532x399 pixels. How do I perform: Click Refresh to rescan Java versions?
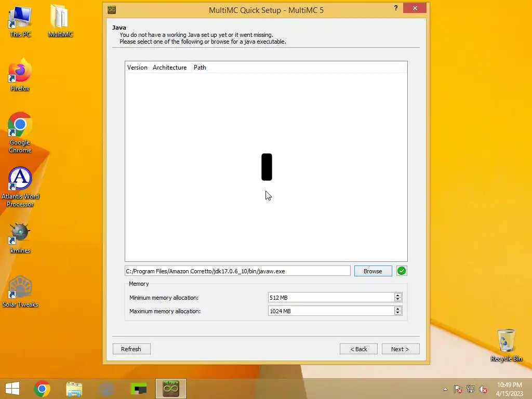coord(131,349)
